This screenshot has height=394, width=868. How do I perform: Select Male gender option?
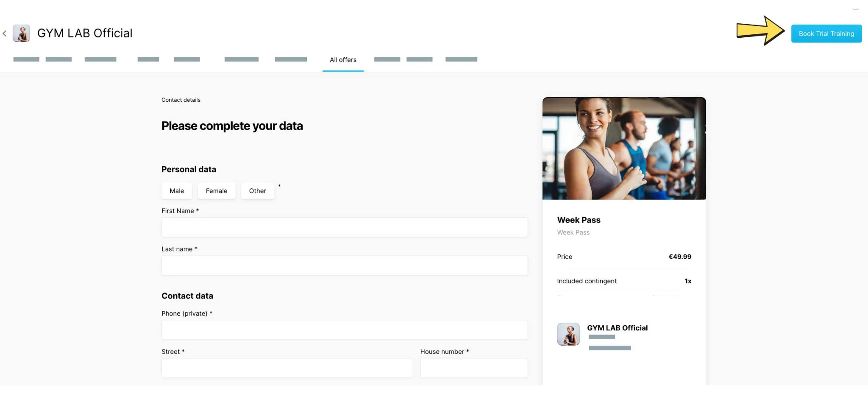[177, 191]
